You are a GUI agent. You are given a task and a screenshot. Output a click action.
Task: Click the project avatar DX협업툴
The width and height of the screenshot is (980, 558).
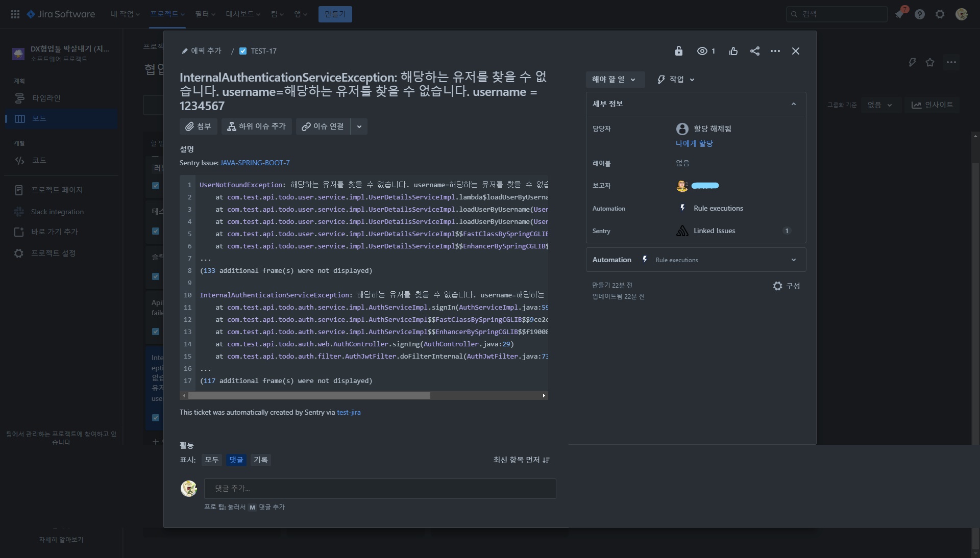[x=18, y=54]
